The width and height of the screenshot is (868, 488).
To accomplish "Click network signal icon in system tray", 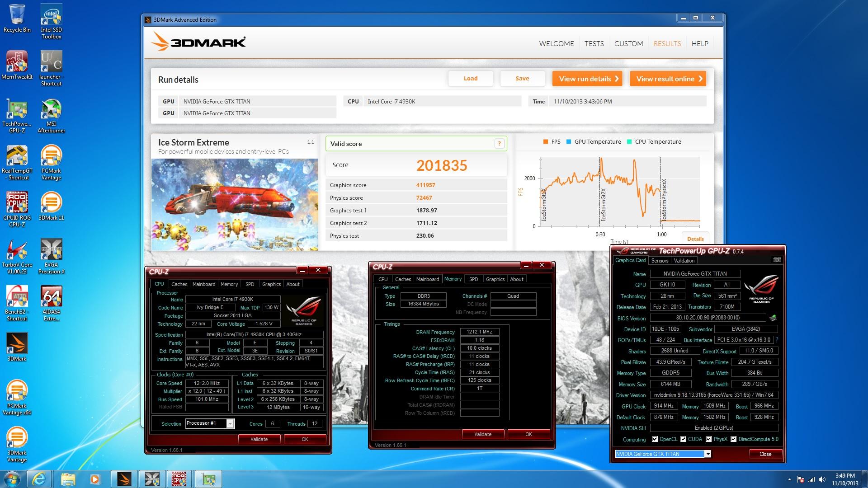I will coord(811,479).
